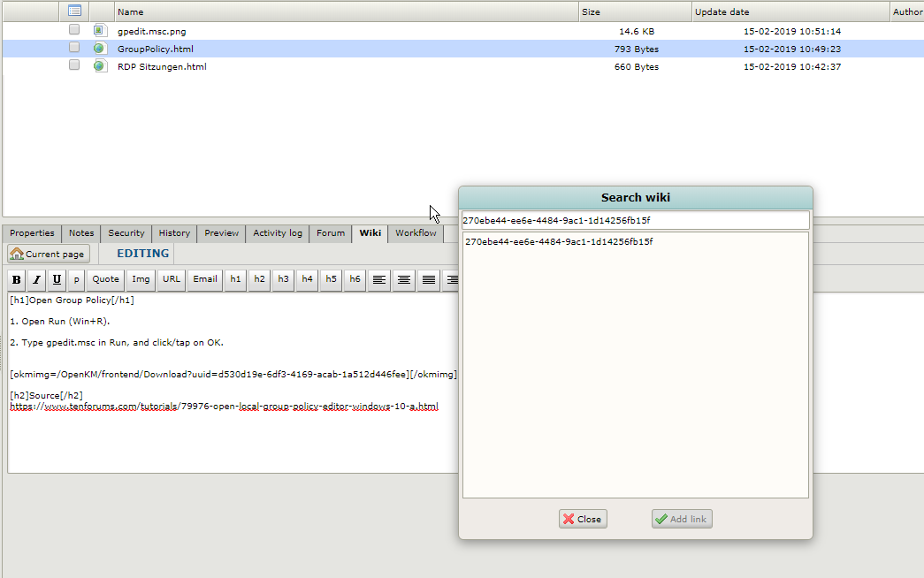Open the Activity log tab
The width and height of the screenshot is (924, 578).
click(278, 233)
